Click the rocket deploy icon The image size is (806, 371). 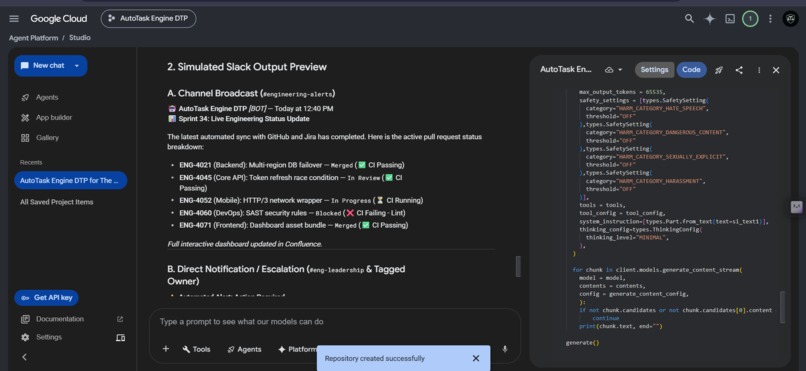pyautogui.click(x=719, y=70)
